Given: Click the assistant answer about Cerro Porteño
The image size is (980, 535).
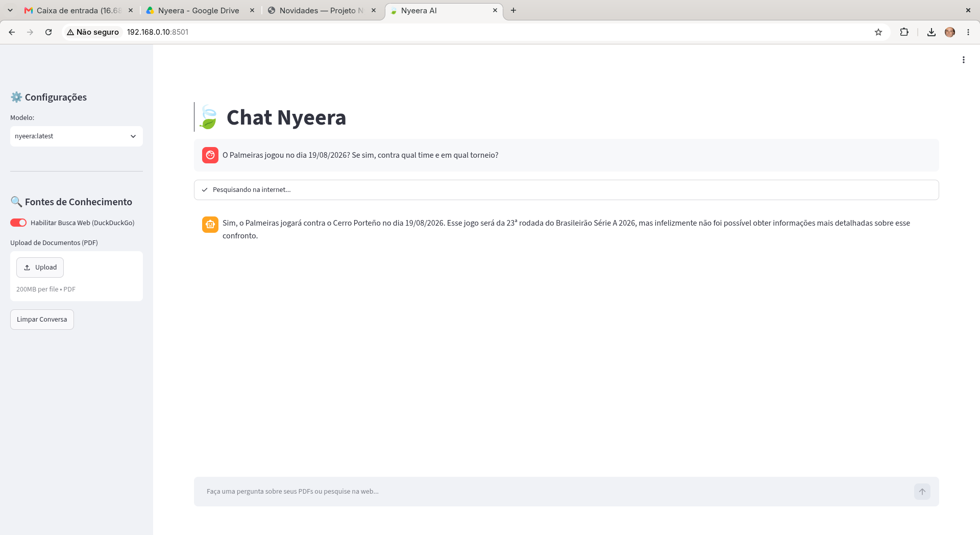Looking at the screenshot, I should tap(567, 229).
